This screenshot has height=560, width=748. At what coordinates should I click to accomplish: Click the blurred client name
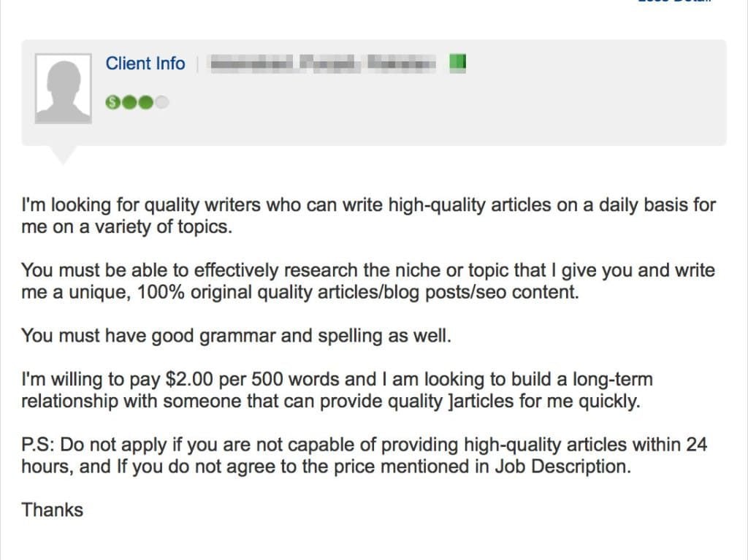[x=323, y=64]
